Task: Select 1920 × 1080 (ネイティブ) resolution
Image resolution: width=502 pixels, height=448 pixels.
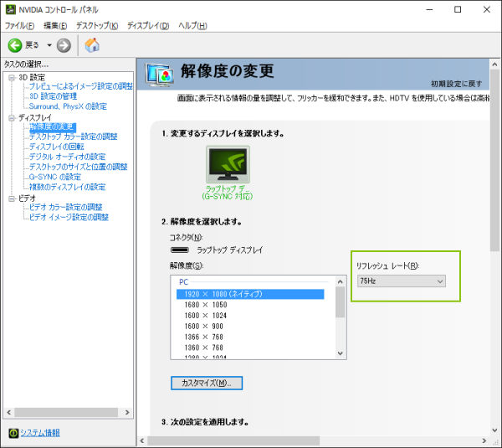Action: [x=250, y=294]
